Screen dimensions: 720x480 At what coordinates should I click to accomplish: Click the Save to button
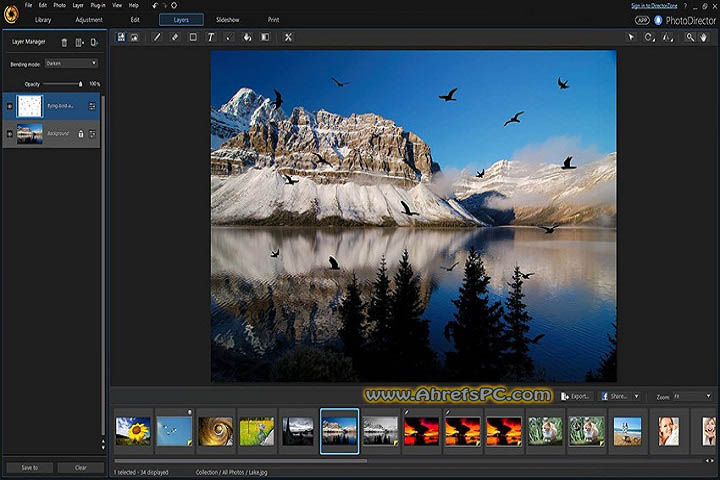(30, 468)
